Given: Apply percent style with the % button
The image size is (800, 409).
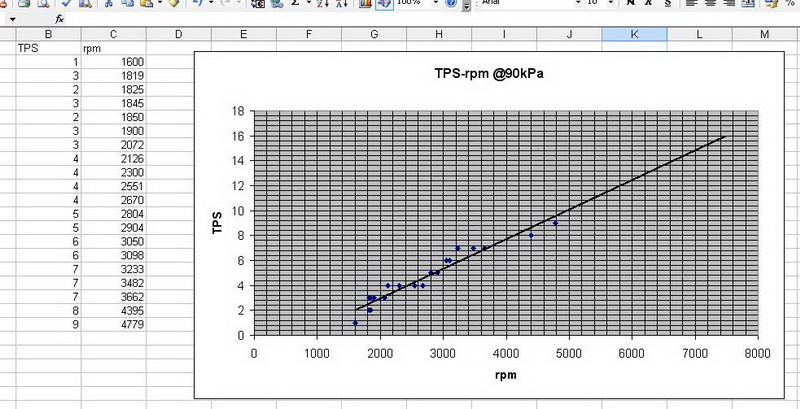Looking at the screenshot, I should tap(790, 4).
